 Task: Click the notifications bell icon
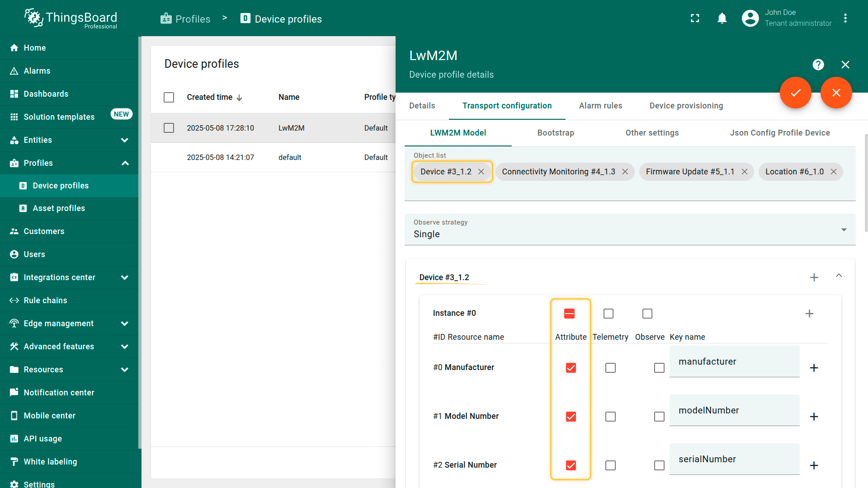(x=722, y=18)
